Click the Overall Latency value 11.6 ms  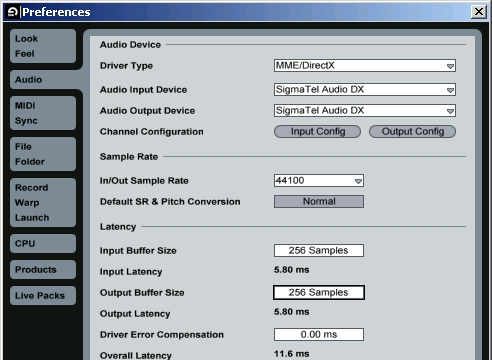[x=292, y=354]
